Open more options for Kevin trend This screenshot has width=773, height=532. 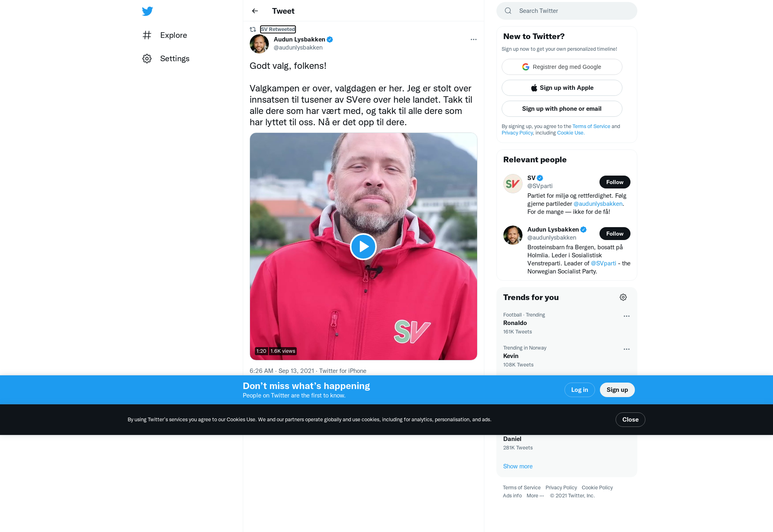[x=626, y=349]
